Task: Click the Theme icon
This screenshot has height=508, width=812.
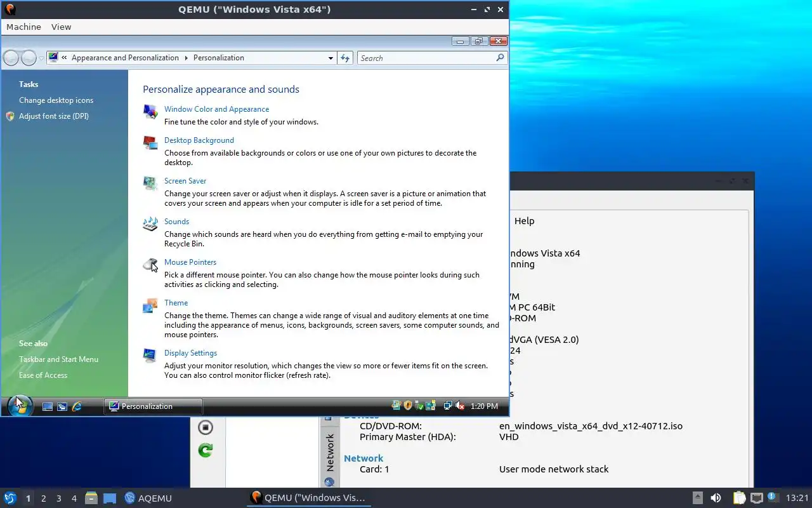Action: pyautogui.click(x=150, y=305)
